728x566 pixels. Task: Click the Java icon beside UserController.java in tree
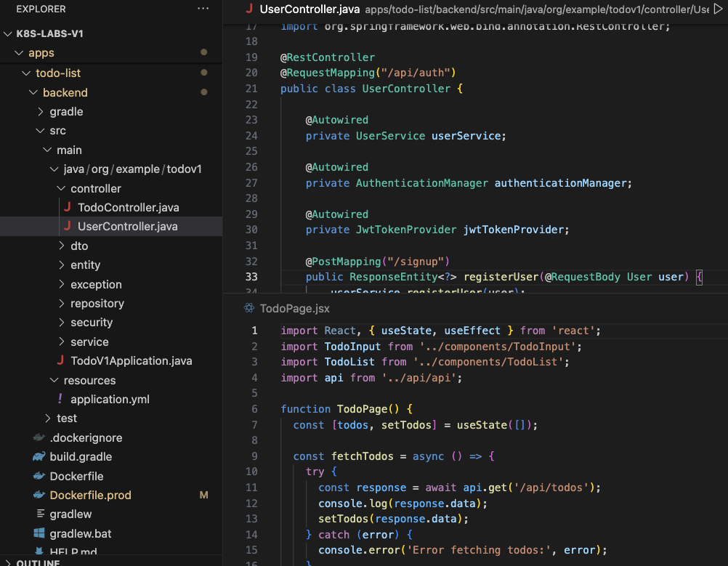tap(68, 226)
